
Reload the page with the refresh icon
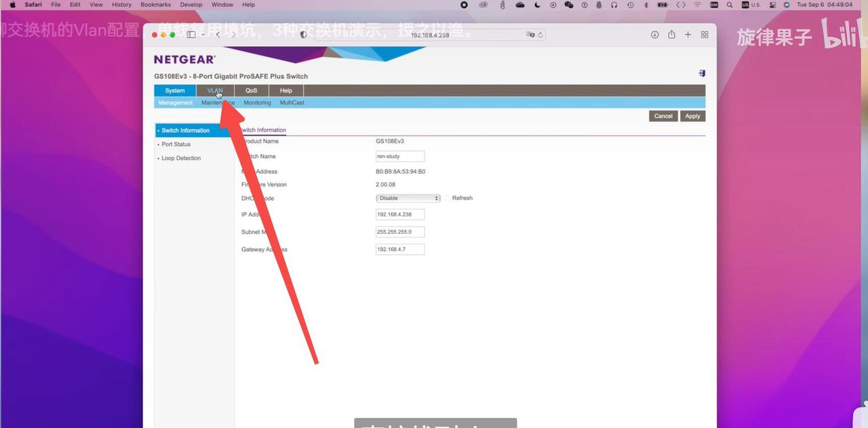(x=540, y=35)
